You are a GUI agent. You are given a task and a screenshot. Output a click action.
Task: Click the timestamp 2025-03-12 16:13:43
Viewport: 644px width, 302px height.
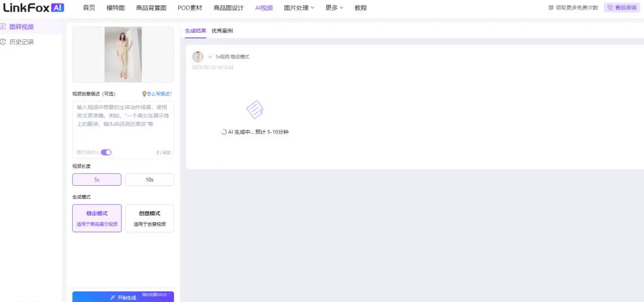coord(213,67)
